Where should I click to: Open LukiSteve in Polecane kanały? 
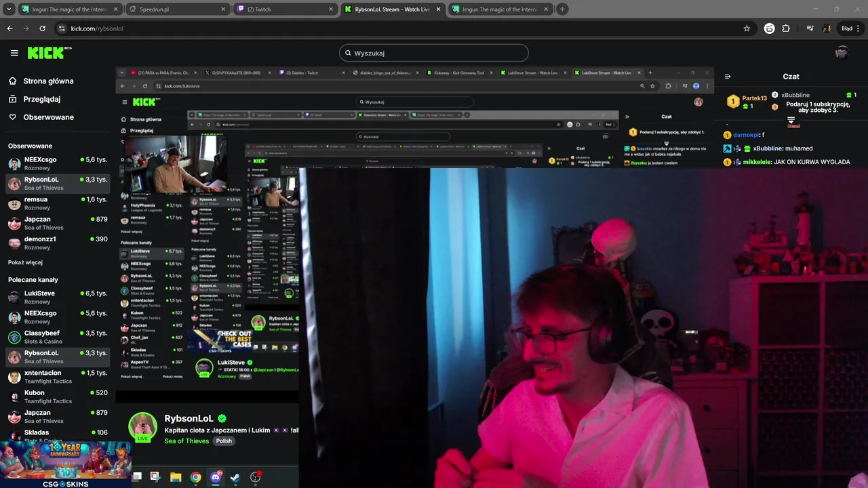(x=57, y=297)
